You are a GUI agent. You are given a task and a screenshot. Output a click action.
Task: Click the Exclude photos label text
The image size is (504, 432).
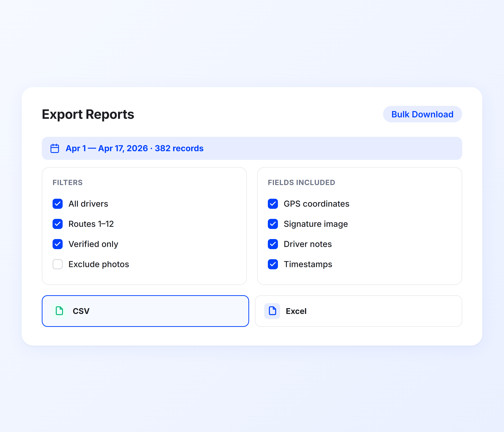pyautogui.click(x=99, y=264)
